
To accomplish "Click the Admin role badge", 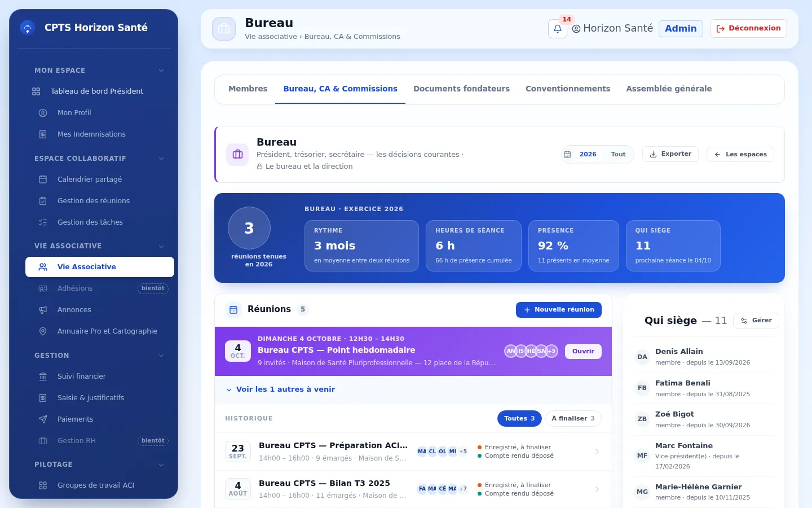I will (x=681, y=28).
